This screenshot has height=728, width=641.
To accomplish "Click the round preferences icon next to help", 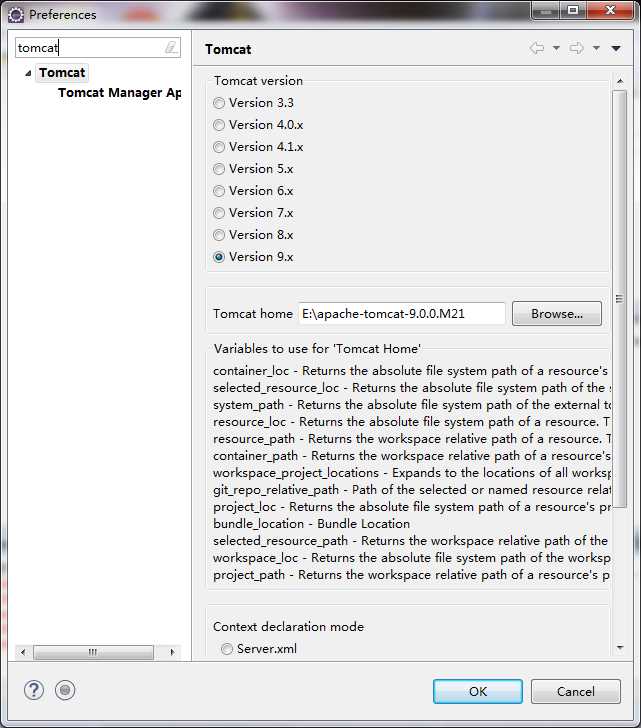I will [65, 690].
